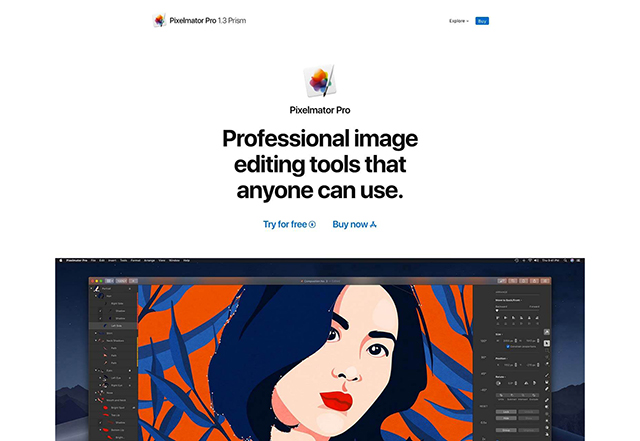This screenshot has width=640, height=441.
Task: Select the Arrange arrow tool
Action: pos(547,343)
